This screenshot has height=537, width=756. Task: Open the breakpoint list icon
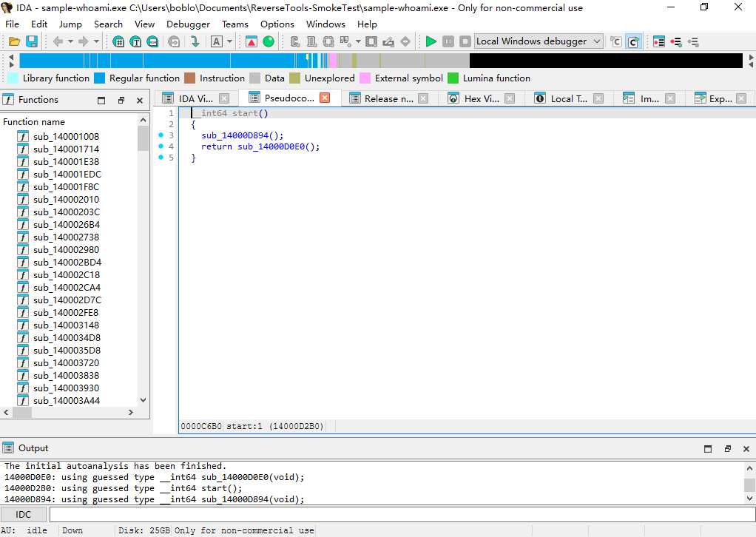tap(659, 41)
